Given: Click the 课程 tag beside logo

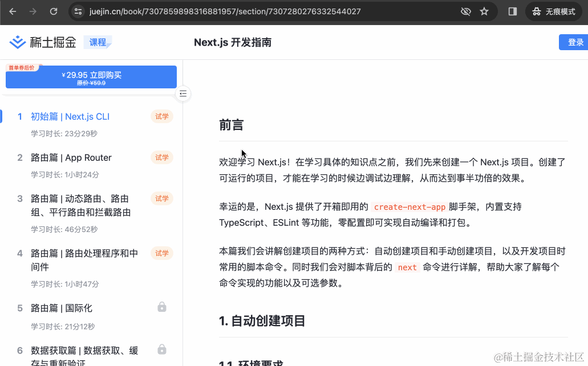Looking at the screenshot, I should 98,42.
